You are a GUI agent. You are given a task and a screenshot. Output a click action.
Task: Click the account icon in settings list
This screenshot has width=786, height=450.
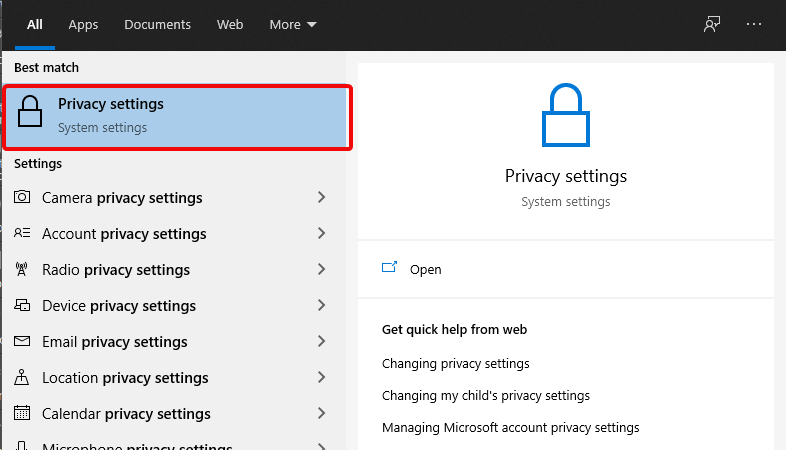point(22,233)
